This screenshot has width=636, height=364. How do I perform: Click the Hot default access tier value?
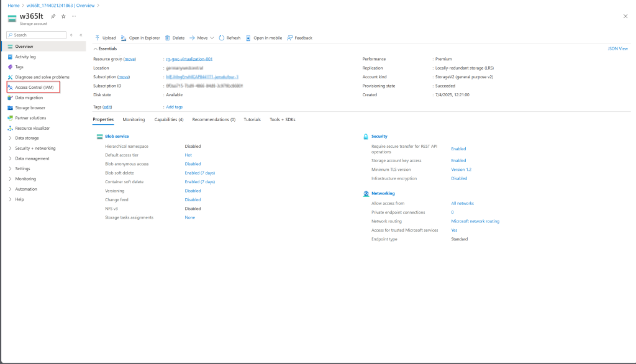(188, 155)
